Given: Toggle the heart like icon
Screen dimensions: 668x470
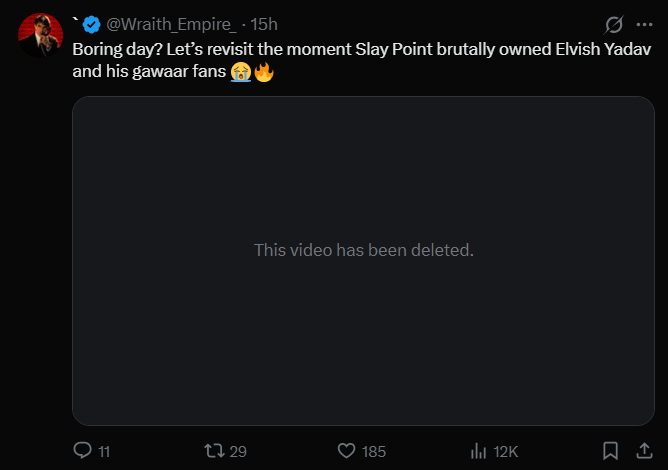Looking at the screenshot, I should pyautogui.click(x=346, y=451).
